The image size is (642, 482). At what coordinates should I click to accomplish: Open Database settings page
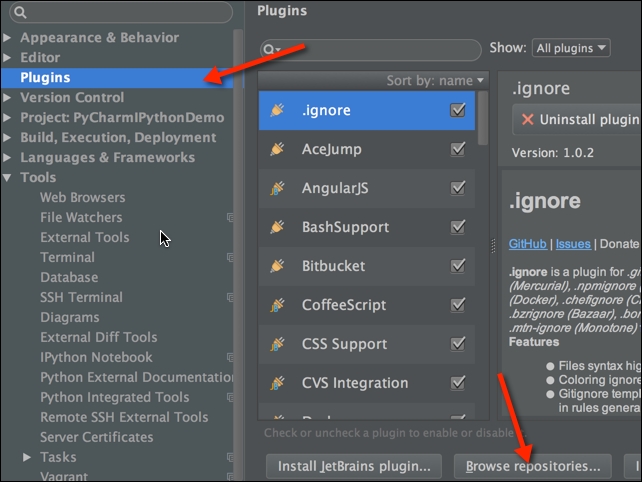[69, 277]
